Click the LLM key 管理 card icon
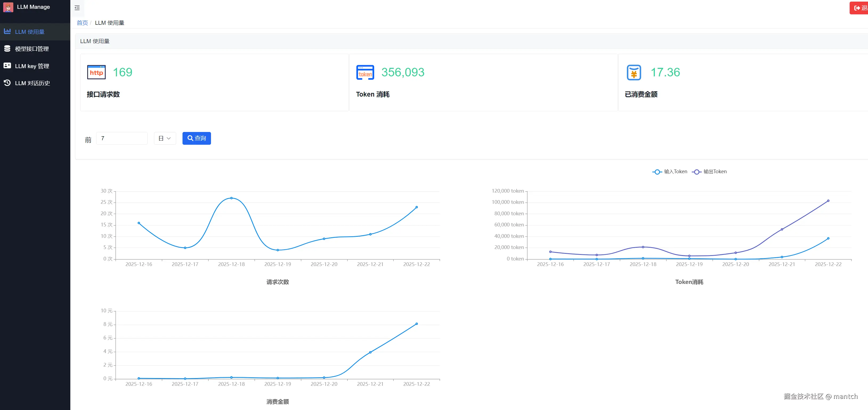The height and width of the screenshot is (410, 868). [x=7, y=66]
